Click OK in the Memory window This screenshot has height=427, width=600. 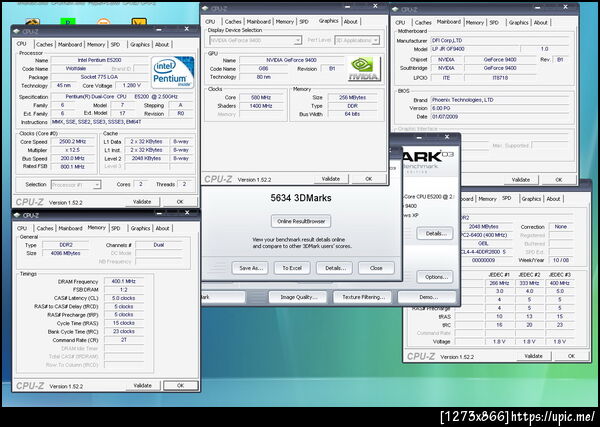point(181,386)
